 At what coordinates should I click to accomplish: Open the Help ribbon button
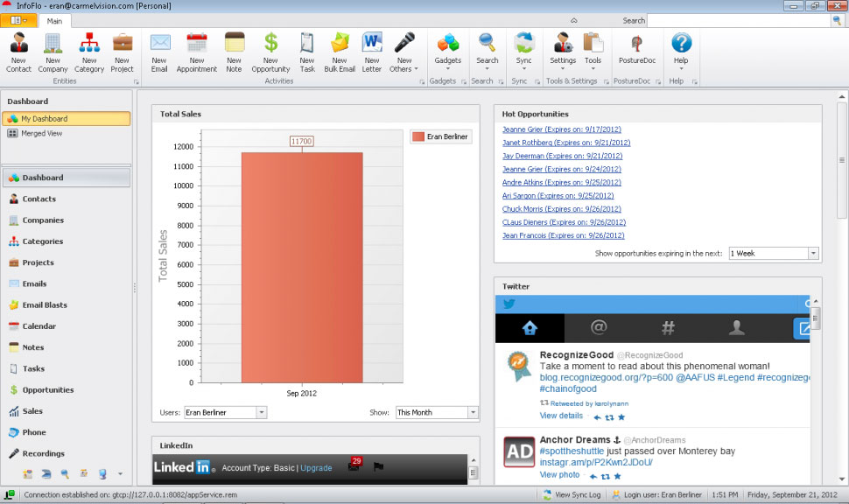[x=681, y=52]
